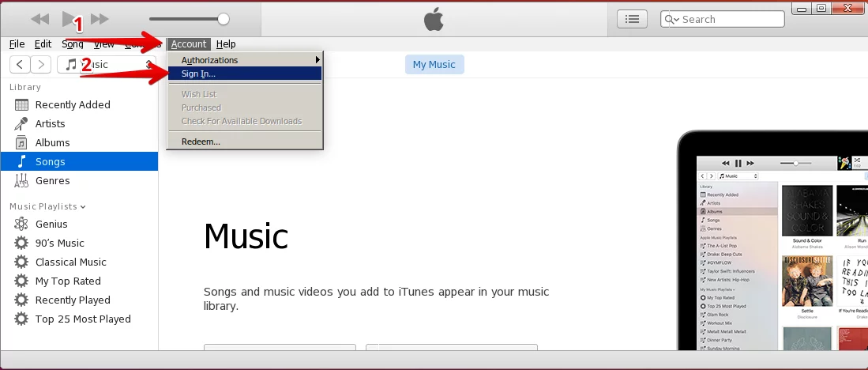Select Genres in Library sidebar
This screenshot has width=868, height=370.
[79, 180]
